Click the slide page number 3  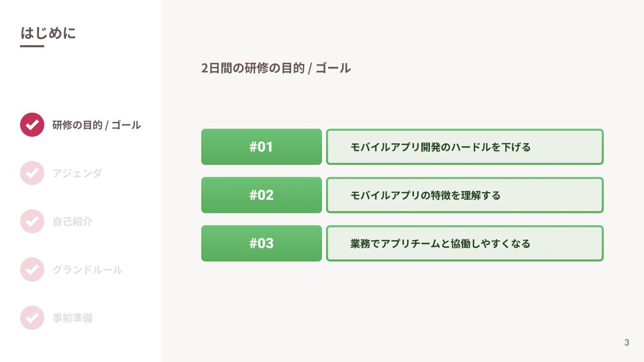click(627, 343)
